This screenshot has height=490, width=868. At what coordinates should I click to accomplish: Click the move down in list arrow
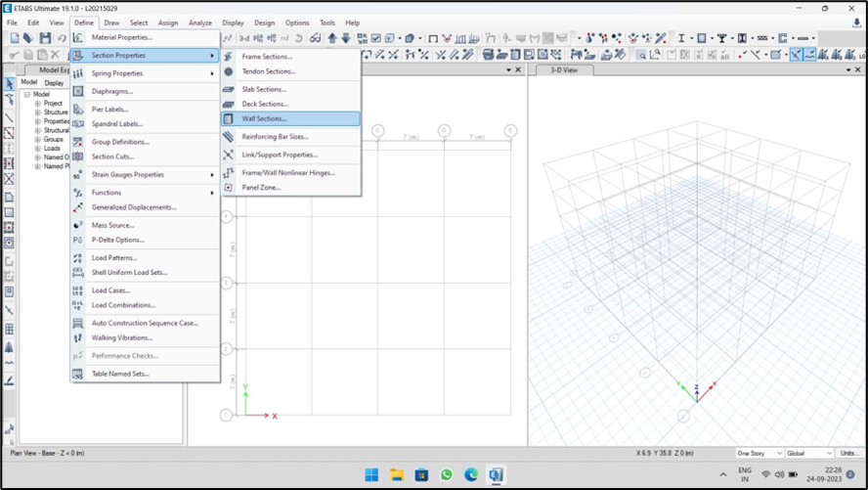(x=346, y=38)
